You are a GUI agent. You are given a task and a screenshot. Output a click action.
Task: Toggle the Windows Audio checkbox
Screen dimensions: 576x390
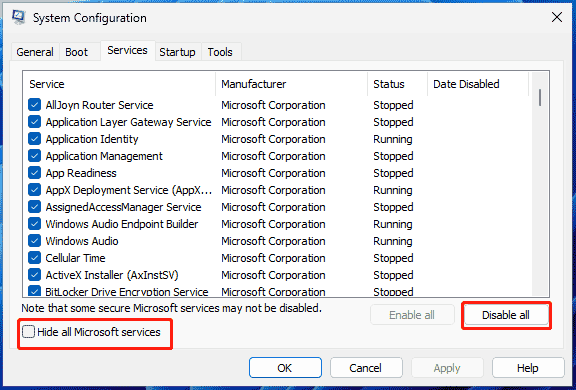35,241
